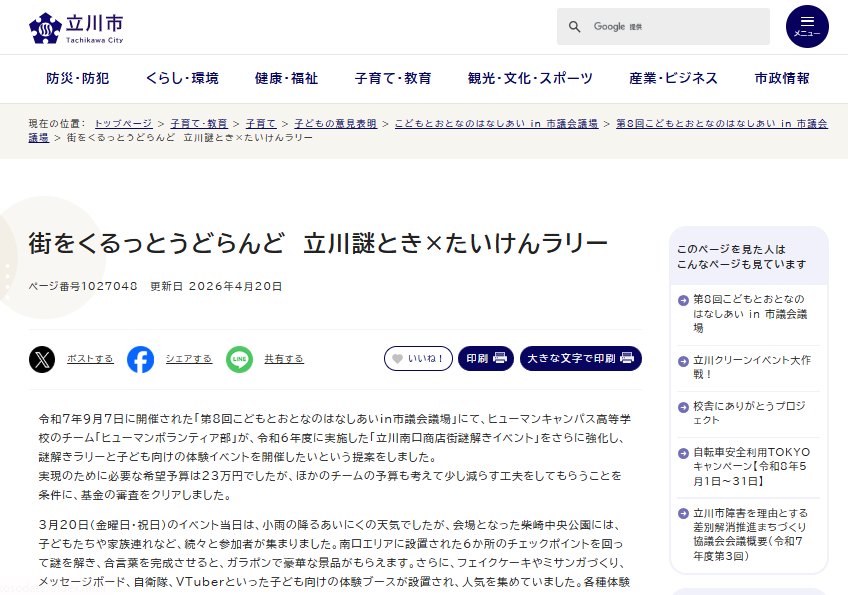The height and width of the screenshot is (595, 848).
Task: Click the Facebook share icon
Action: pos(141,359)
